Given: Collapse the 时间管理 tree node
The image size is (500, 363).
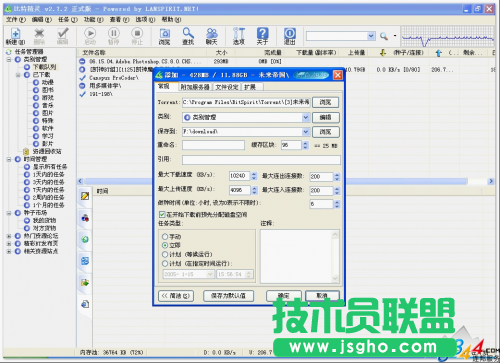Looking at the screenshot, I should (9, 159).
